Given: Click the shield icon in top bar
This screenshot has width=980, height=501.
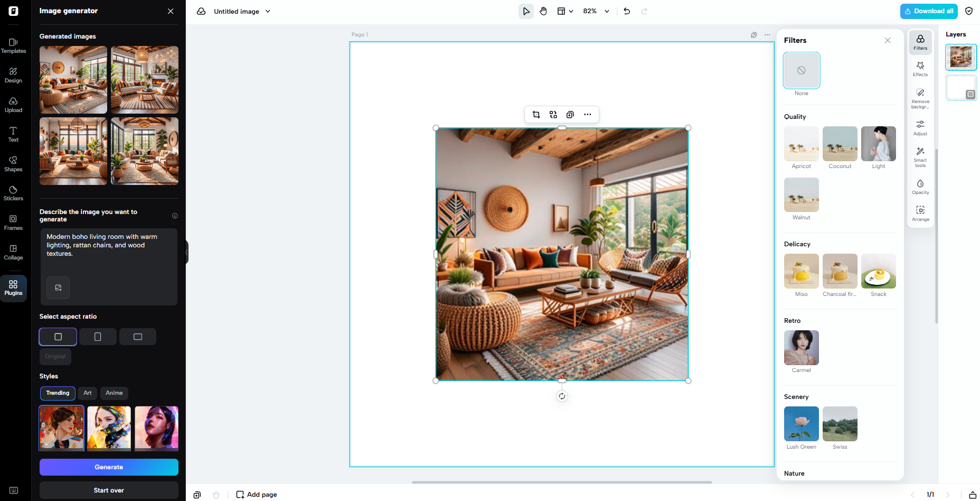Looking at the screenshot, I should 969,11.
